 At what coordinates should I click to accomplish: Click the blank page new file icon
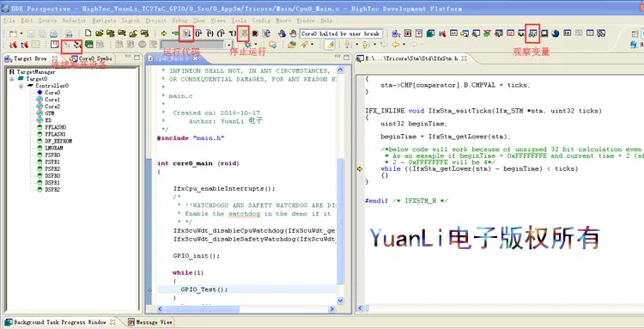click(88, 34)
